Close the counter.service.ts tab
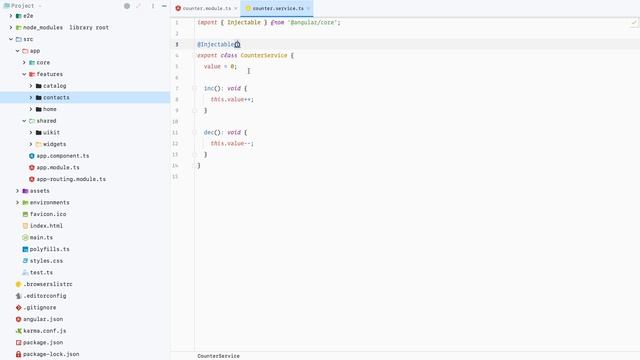640x360 pixels. pos(309,8)
